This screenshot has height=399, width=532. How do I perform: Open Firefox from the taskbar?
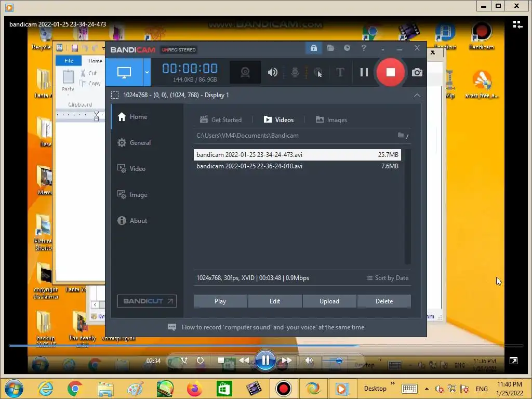tap(194, 389)
